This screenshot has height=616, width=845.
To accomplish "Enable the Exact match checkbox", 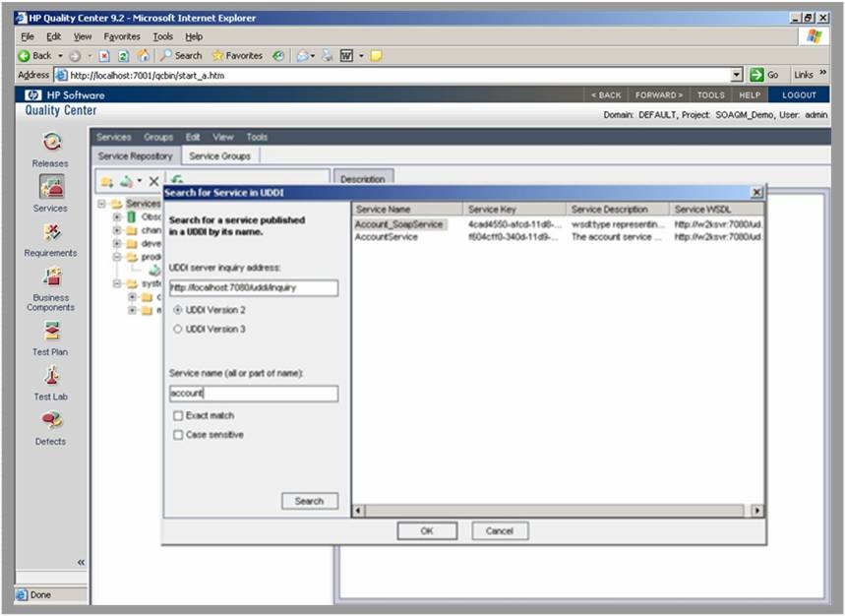I will 178,416.
